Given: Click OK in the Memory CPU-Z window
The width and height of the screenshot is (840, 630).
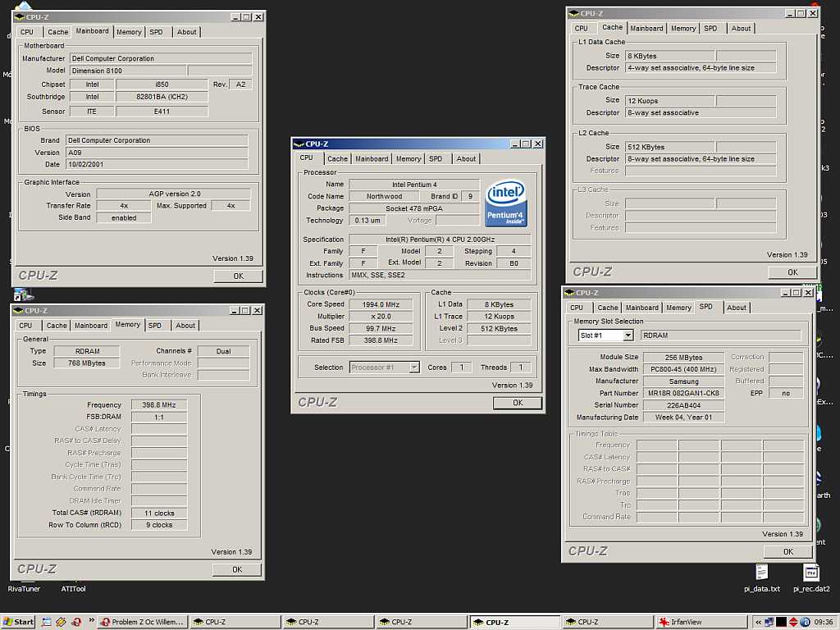Looking at the screenshot, I should (237, 569).
